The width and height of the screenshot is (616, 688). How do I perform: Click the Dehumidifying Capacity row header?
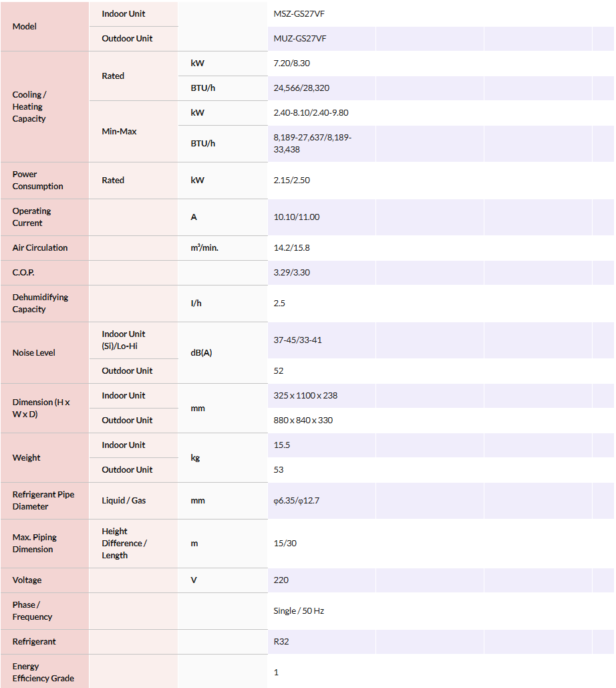pos(40,304)
